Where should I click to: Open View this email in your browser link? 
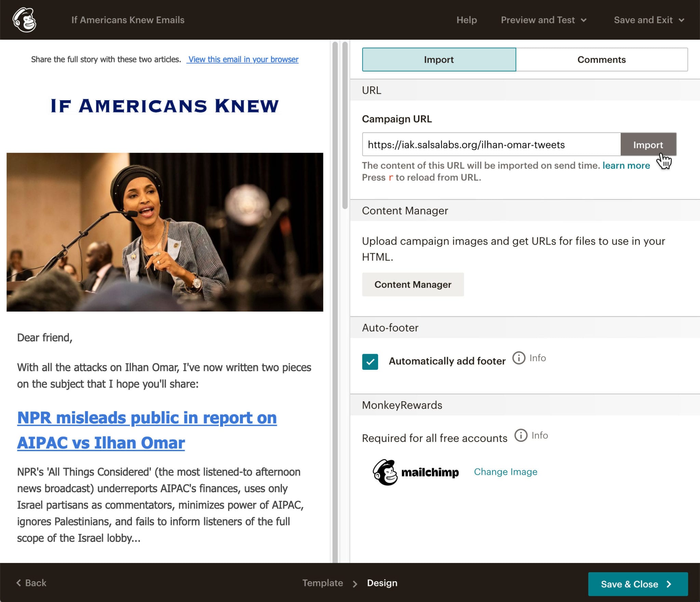click(243, 59)
